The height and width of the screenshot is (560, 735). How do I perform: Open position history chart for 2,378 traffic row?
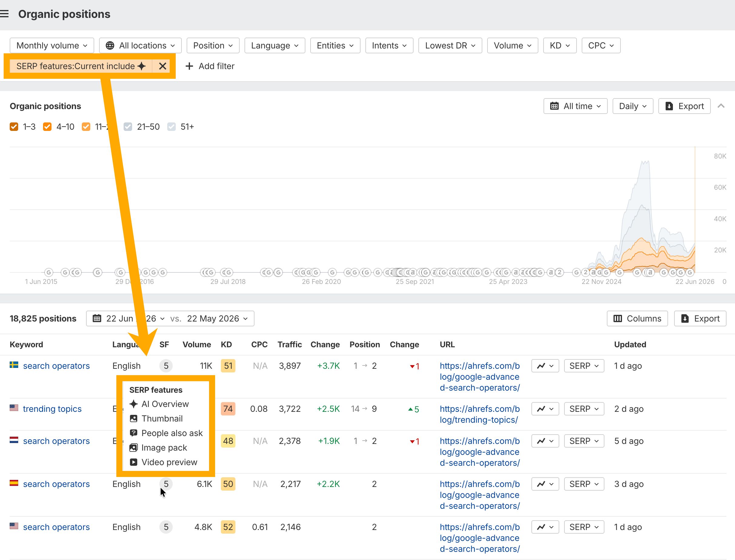[545, 441]
